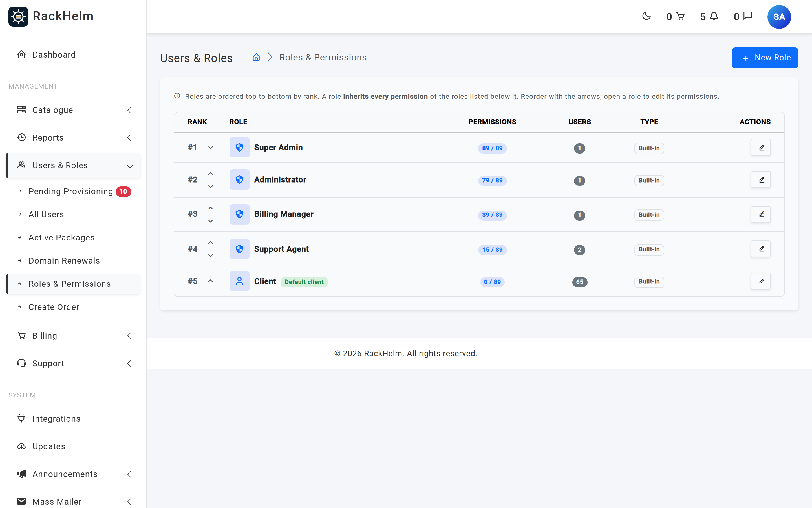Open Active Packages
Image resolution: width=812 pixels, height=508 pixels.
73,238
